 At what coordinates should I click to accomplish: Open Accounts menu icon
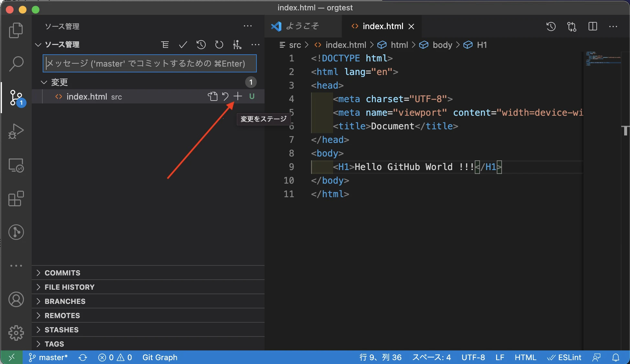pos(16,299)
